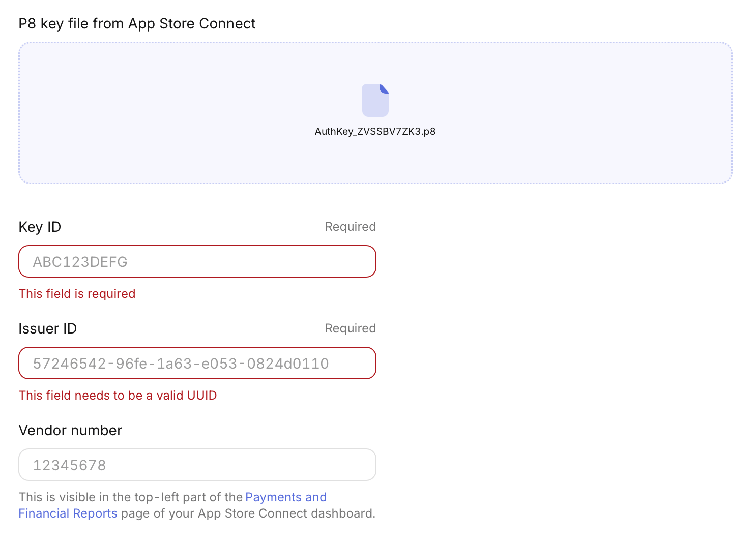This screenshot has width=756, height=545.
Task: Open the Payments and Financial Reports link
Action: 286,497
